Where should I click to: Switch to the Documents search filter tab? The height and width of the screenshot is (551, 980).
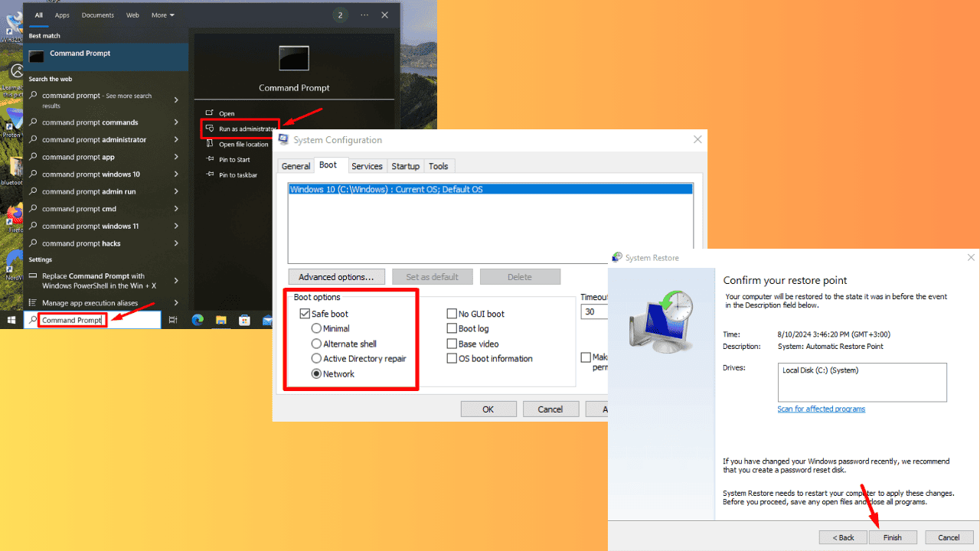98,15
